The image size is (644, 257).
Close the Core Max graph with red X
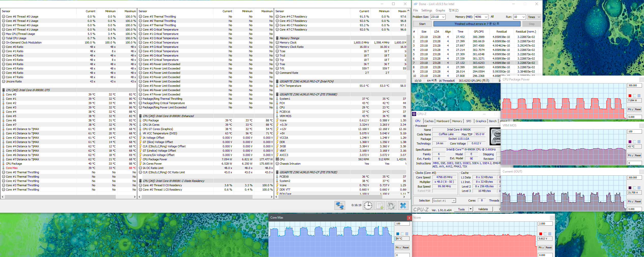click(409, 218)
